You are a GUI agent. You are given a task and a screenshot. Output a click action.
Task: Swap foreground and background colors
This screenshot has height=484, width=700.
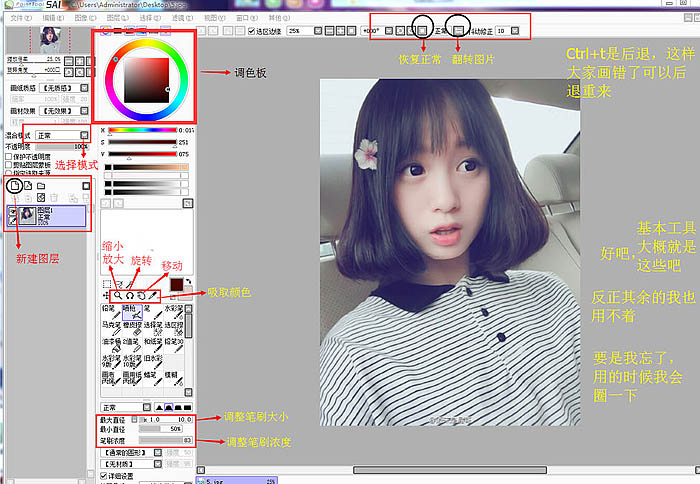pyautogui.click(x=188, y=282)
